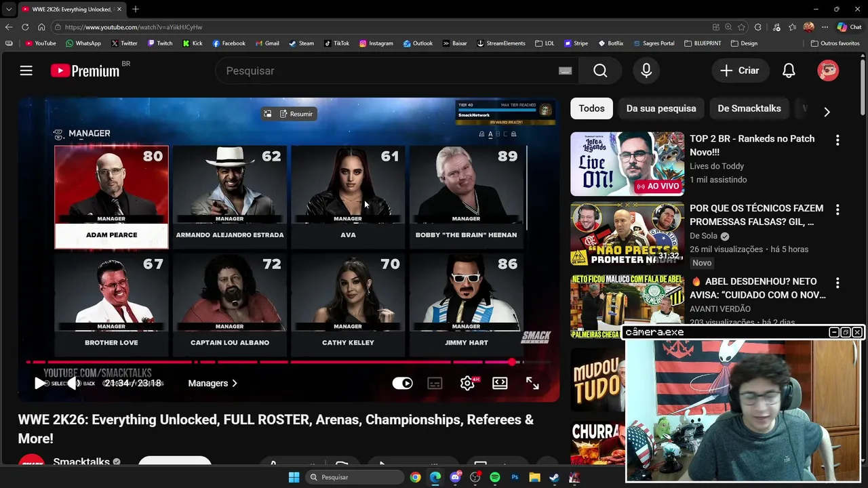Switch to theater mode view
868x488 pixels.
point(500,383)
